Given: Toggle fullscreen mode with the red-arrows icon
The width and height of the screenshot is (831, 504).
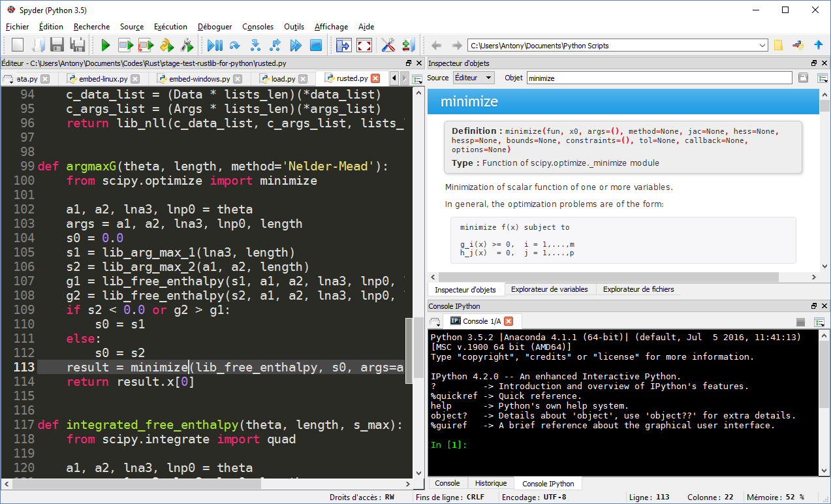Looking at the screenshot, I should point(364,45).
